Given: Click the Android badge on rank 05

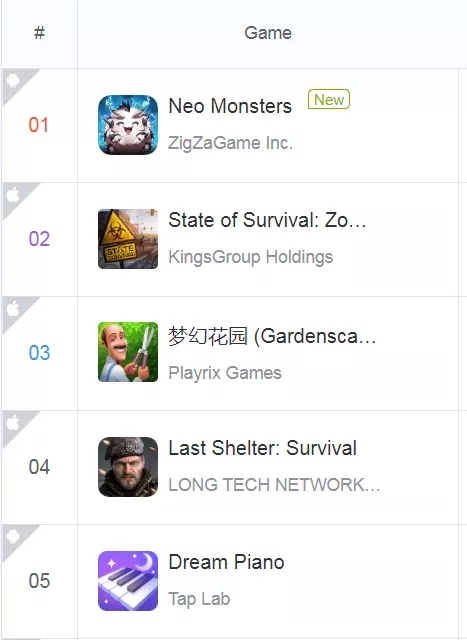Looking at the screenshot, I should pyautogui.click(x=13, y=536).
